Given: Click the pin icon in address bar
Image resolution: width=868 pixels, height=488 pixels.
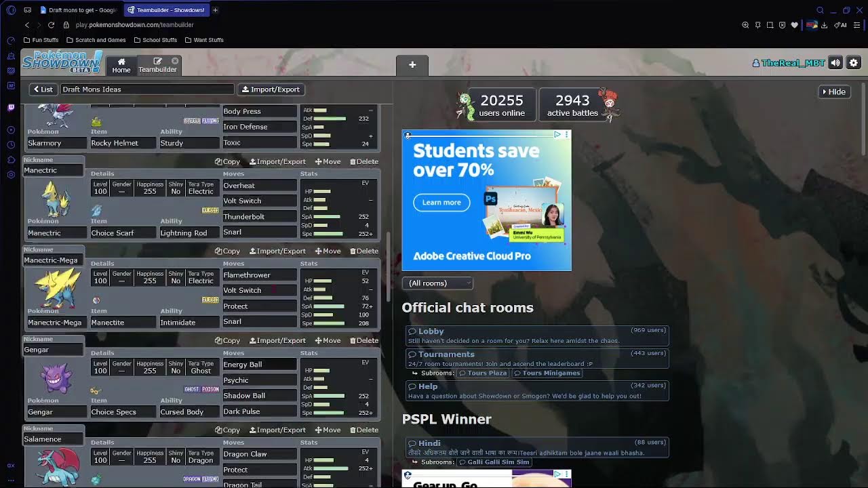Looking at the screenshot, I should [x=757, y=25].
